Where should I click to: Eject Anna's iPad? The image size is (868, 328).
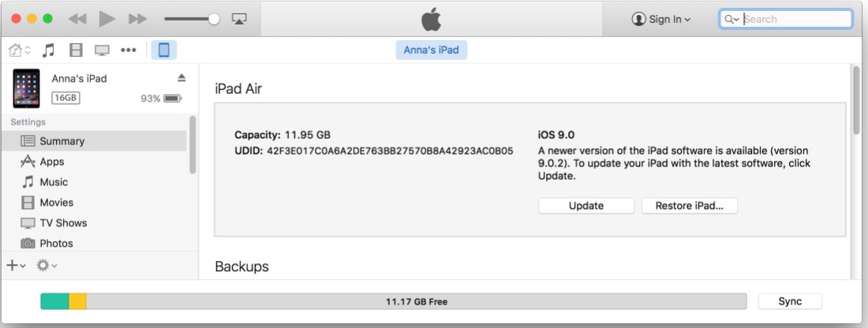181,77
